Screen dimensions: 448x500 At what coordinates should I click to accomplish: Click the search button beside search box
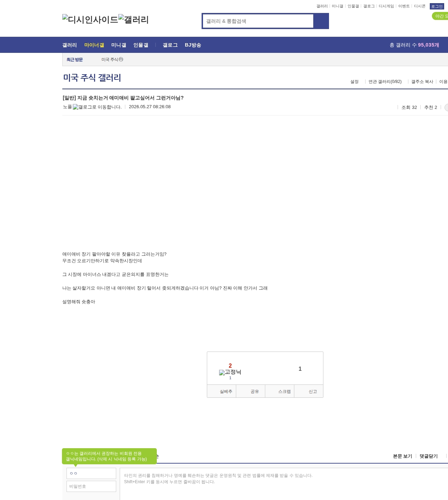coord(321,21)
